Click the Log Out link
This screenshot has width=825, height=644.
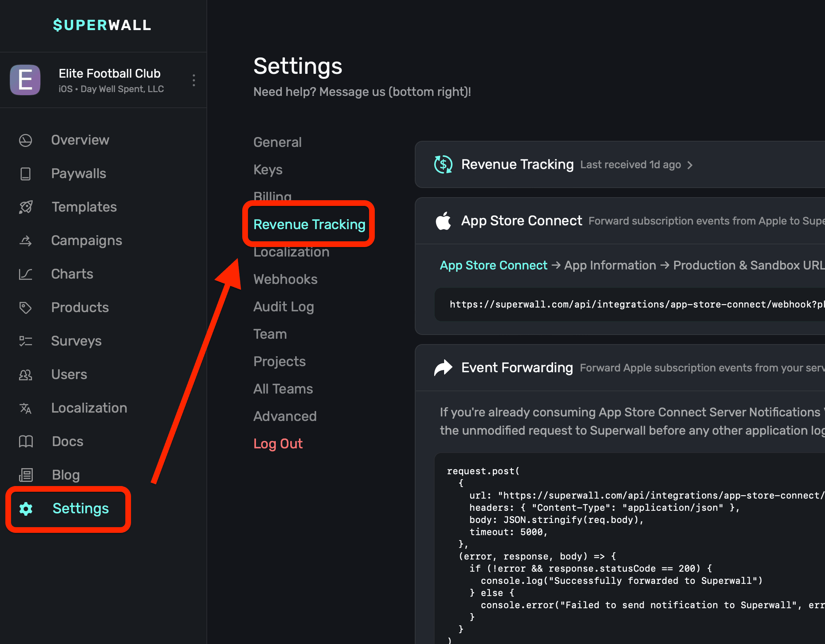278,444
